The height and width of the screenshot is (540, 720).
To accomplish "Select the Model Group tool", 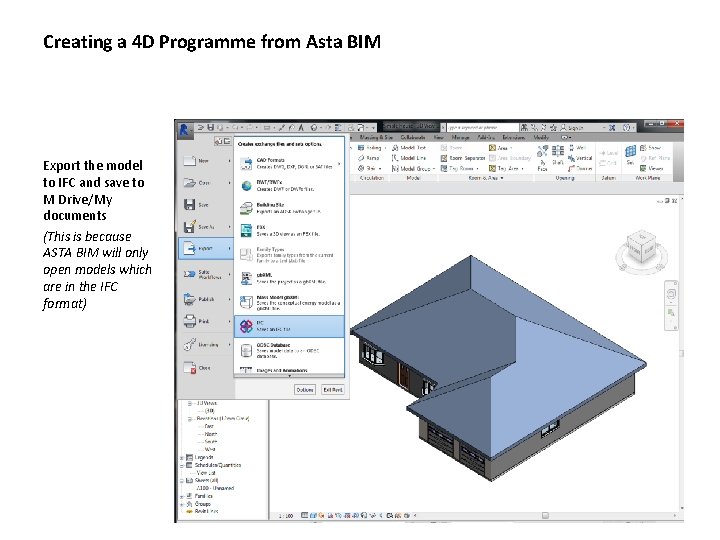I will point(413,169).
